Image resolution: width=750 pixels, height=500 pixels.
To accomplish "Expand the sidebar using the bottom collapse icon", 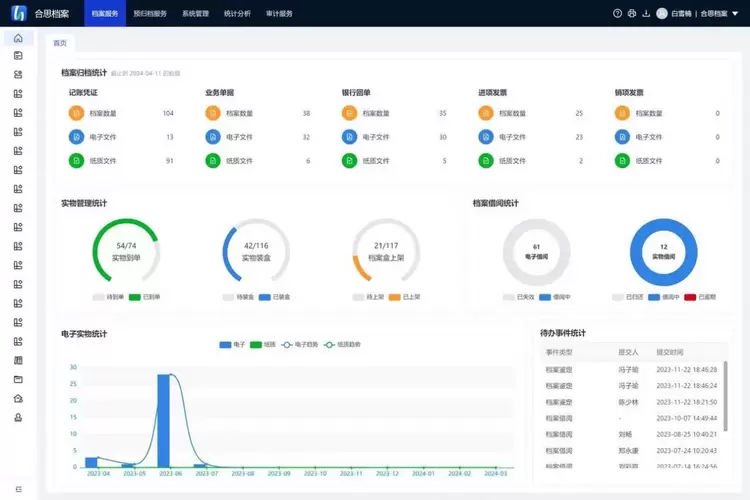I will coord(18,489).
